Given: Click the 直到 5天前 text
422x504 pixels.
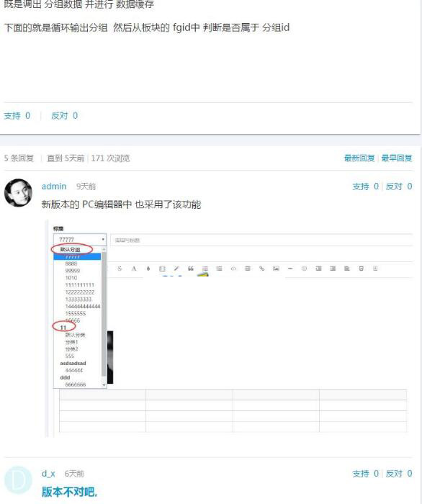Looking at the screenshot, I should (66, 158).
